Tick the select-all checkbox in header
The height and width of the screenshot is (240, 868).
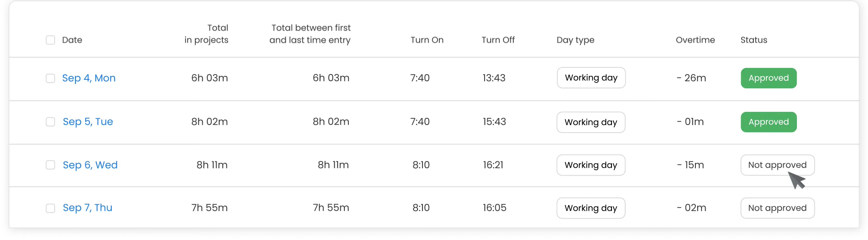coord(51,40)
